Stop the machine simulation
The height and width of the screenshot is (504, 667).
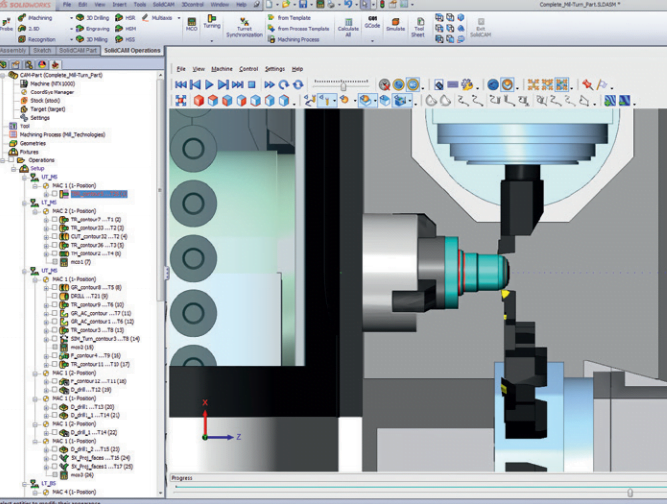[x=251, y=85]
